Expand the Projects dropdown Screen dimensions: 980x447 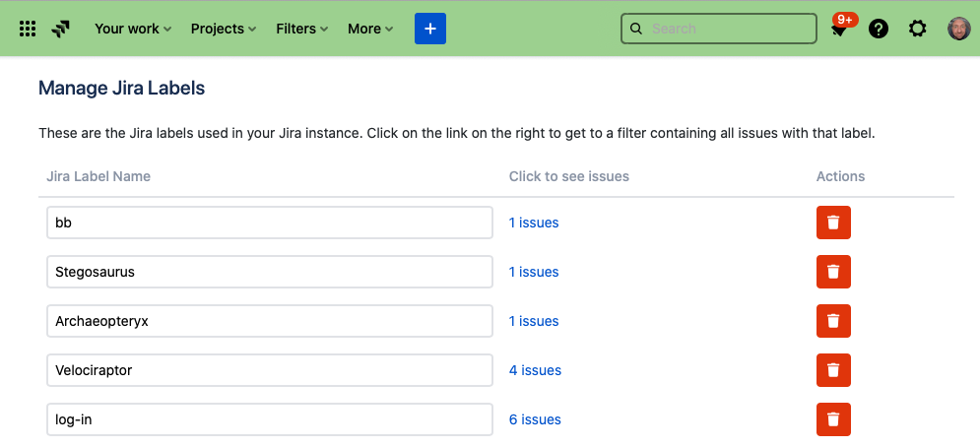point(224,29)
